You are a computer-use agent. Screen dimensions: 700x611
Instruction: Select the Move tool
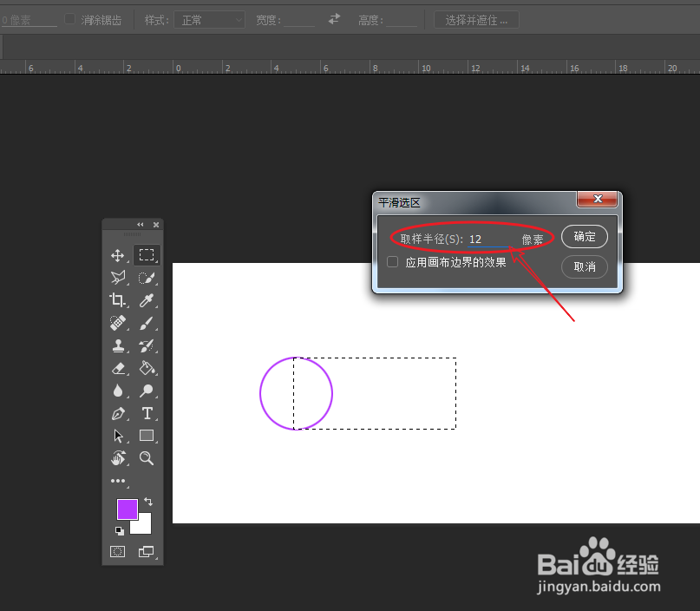pos(118,255)
